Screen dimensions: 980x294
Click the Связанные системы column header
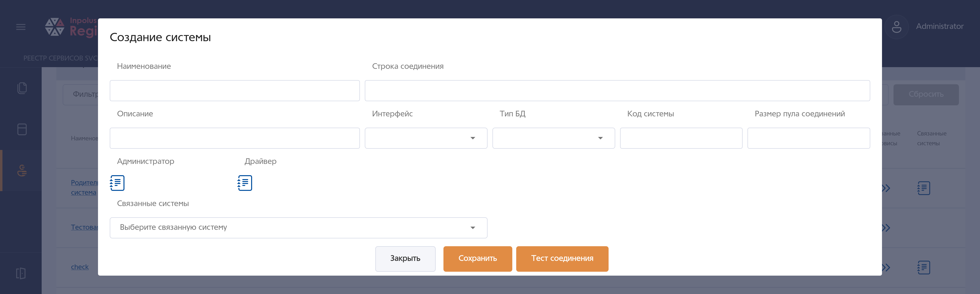(931, 138)
